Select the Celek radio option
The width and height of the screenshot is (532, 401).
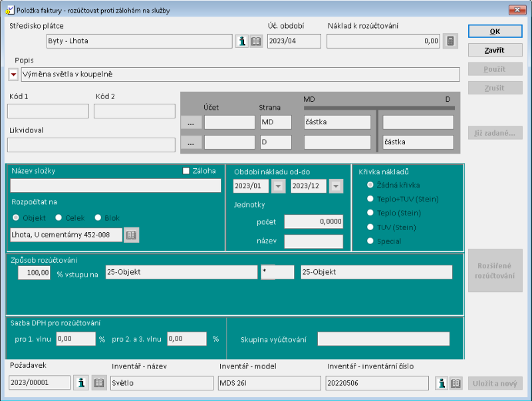59,217
